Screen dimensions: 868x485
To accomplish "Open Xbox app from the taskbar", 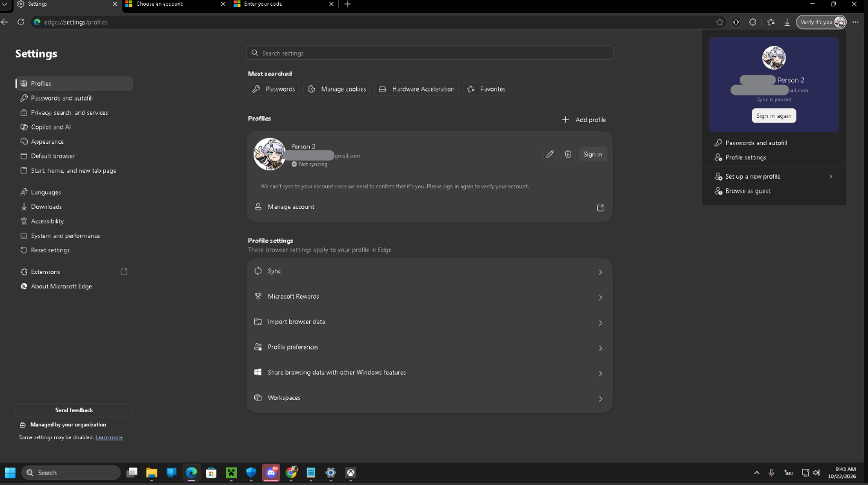I will (x=350, y=473).
